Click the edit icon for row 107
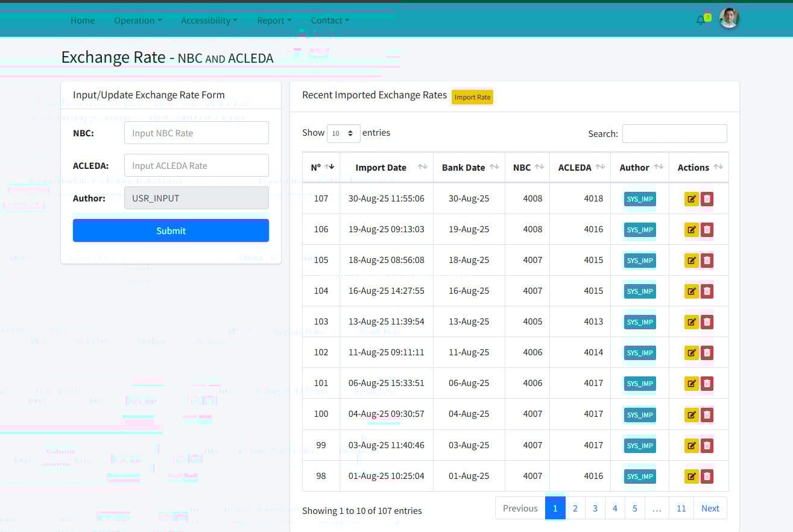The image size is (793, 532). [691, 199]
